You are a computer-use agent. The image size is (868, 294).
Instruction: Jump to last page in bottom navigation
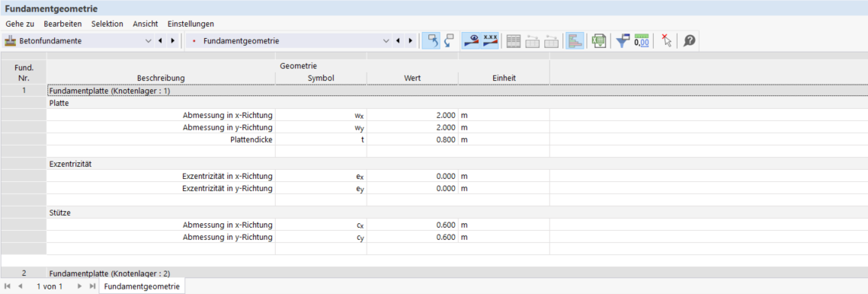[92, 286]
